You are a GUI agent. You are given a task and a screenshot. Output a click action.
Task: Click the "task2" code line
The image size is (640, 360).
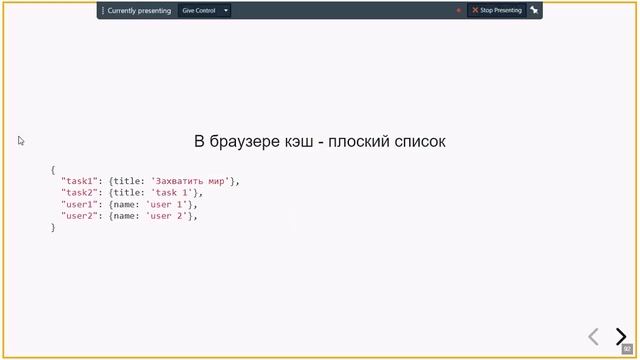131,193
